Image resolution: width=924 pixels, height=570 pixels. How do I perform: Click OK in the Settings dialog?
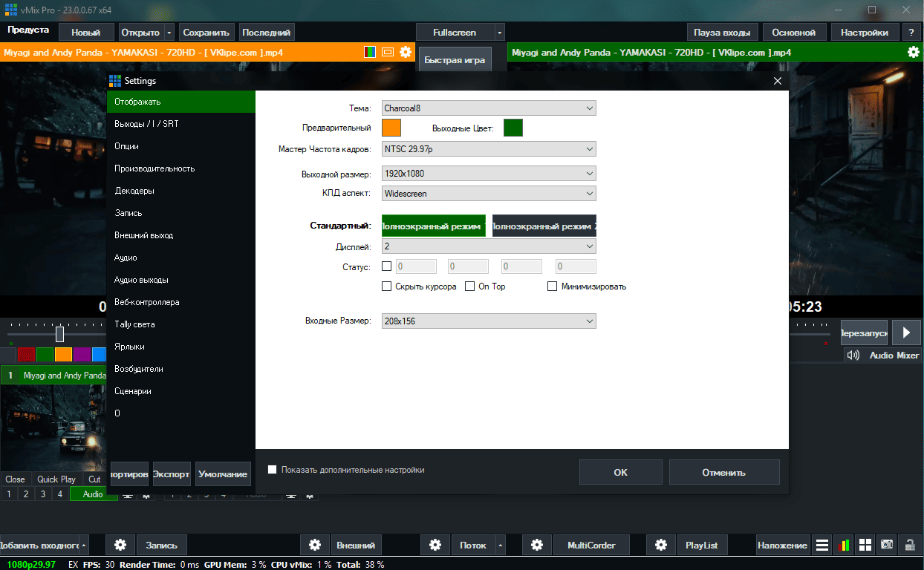tap(620, 472)
